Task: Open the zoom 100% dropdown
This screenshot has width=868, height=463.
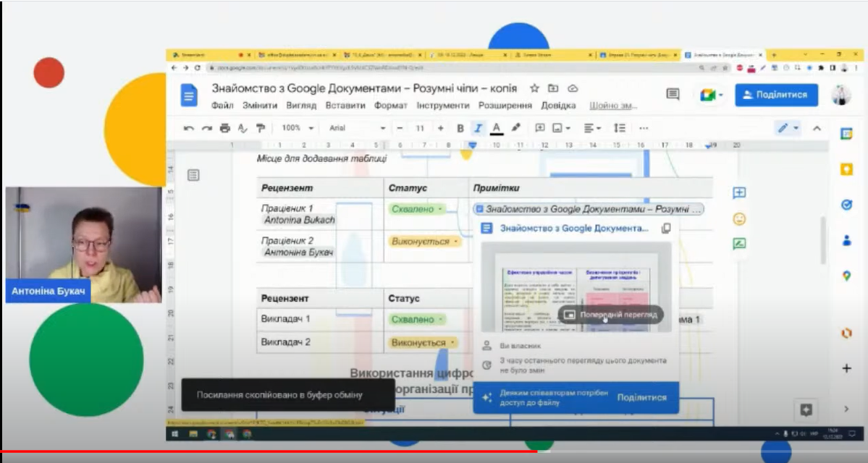Action: coord(298,128)
